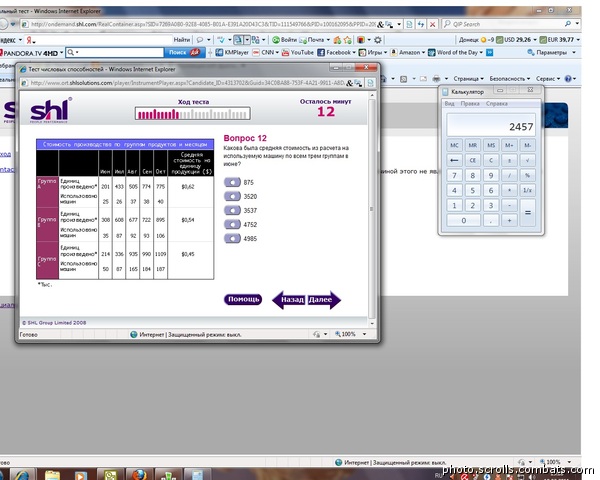This screenshot has width=600, height=480.
Task: Open Windows Explorer folder on taskbar
Action: [x=52, y=475]
